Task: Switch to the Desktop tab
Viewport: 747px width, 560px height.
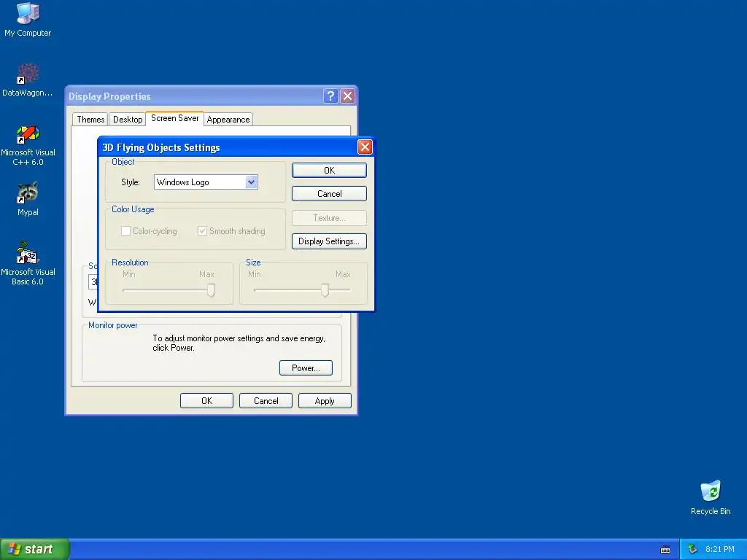Action: (128, 120)
